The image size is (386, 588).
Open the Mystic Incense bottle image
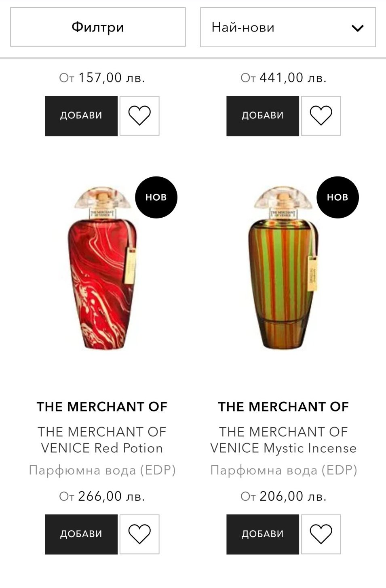pyautogui.click(x=283, y=269)
